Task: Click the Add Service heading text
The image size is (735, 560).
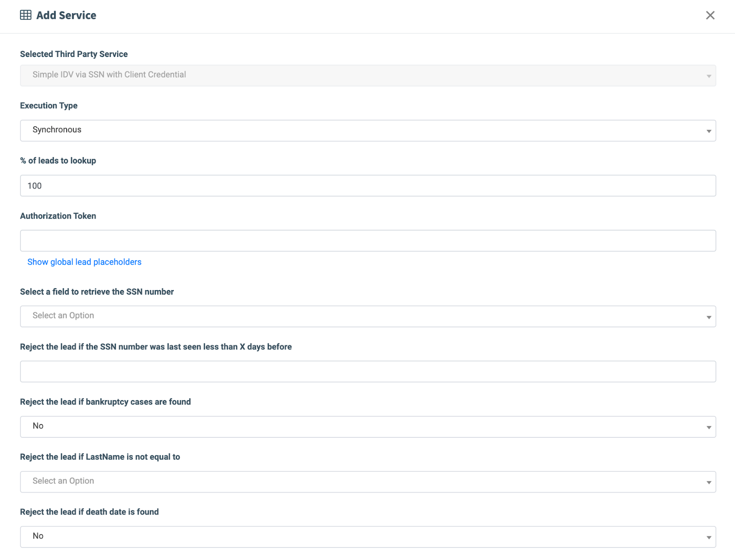Action: click(66, 16)
